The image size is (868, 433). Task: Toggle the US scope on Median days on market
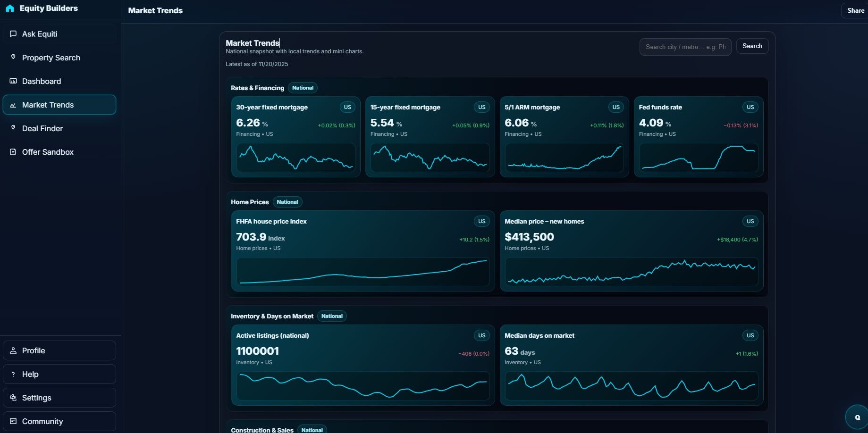click(x=750, y=335)
